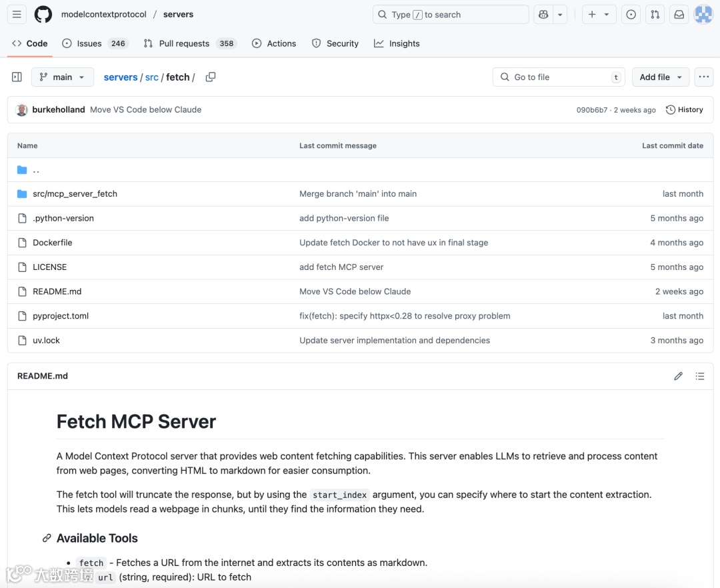Open README.md file in list
Screen dimensions: 720x588
57,291
